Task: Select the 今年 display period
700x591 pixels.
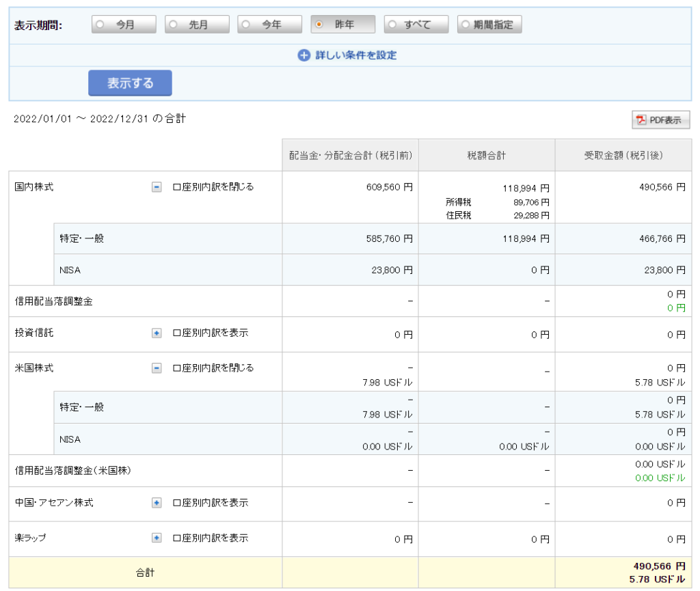Action: point(270,25)
